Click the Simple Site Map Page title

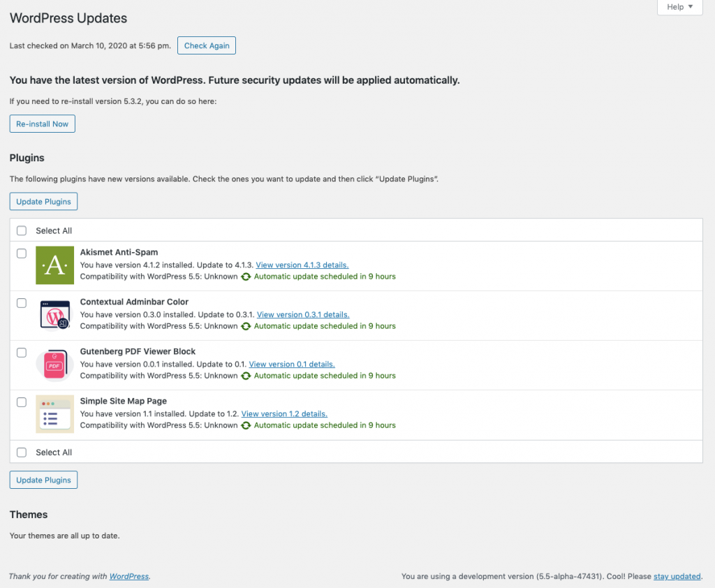pyautogui.click(x=124, y=401)
